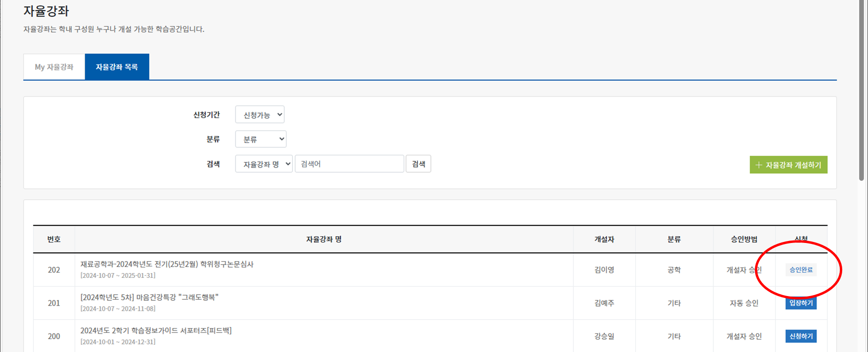Click the 승인방법 column header

pyautogui.click(x=744, y=239)
